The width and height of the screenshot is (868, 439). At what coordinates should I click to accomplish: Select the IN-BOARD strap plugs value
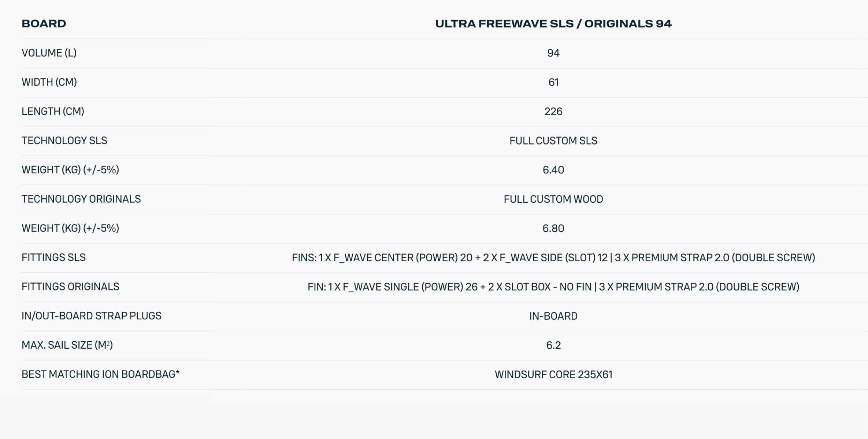pyautogui.click(x=553, y=316)
